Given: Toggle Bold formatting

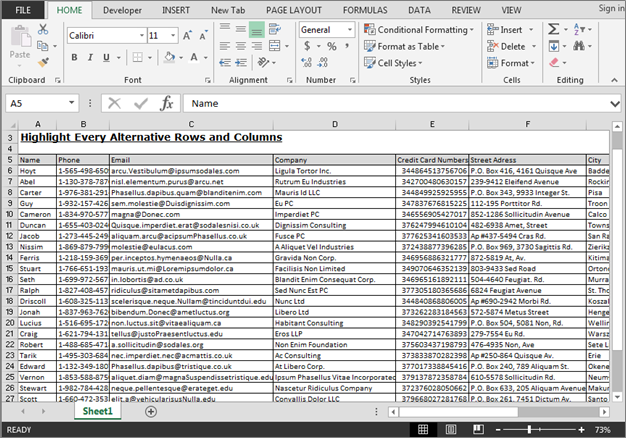Looking at the screenshot, I should [x=74, y=57].
